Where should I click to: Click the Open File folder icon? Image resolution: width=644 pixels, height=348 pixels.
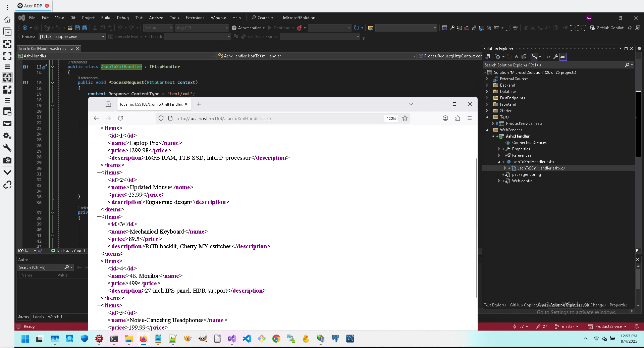[70, 28]
